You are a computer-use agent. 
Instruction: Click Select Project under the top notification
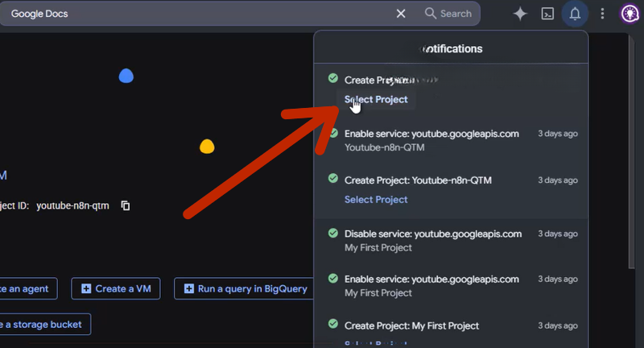pos(376,99)
